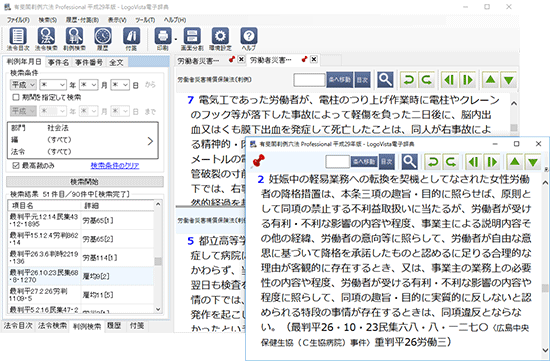Viewport: 550px width, 361px height.
Task: Open the 履歴・付箋 menu
Action: 82,20
